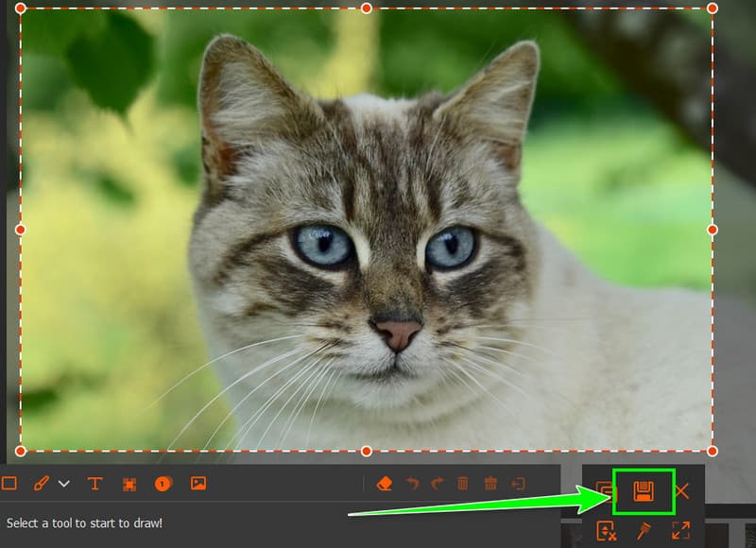Delete the selected annotation with the trash icon
The height and width of the screenshot is (548, 756).
coord(463,484)
